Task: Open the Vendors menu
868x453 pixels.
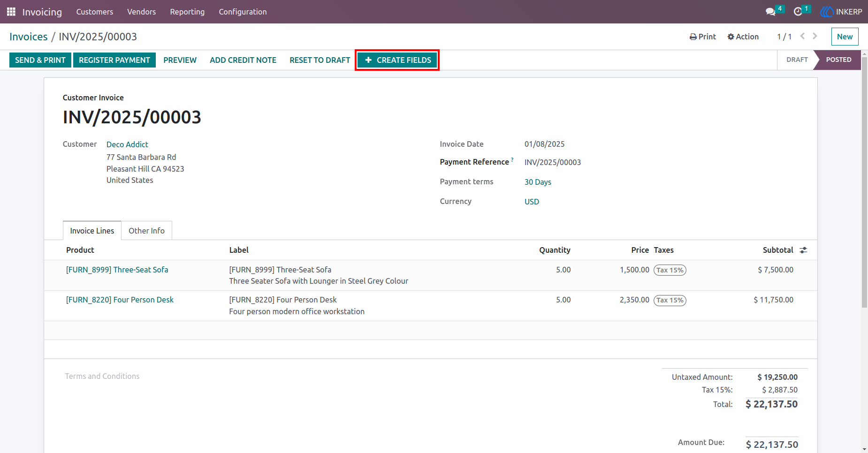Action: [141, 12]
